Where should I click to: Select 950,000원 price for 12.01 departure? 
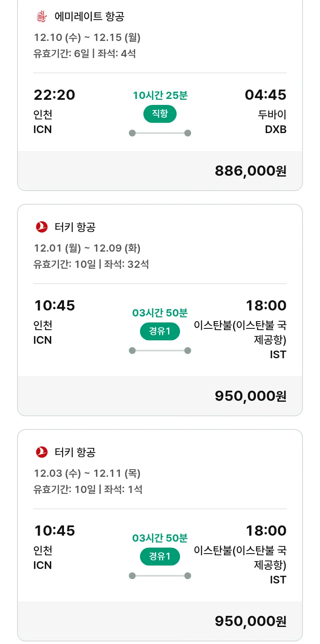pos(250,396)
